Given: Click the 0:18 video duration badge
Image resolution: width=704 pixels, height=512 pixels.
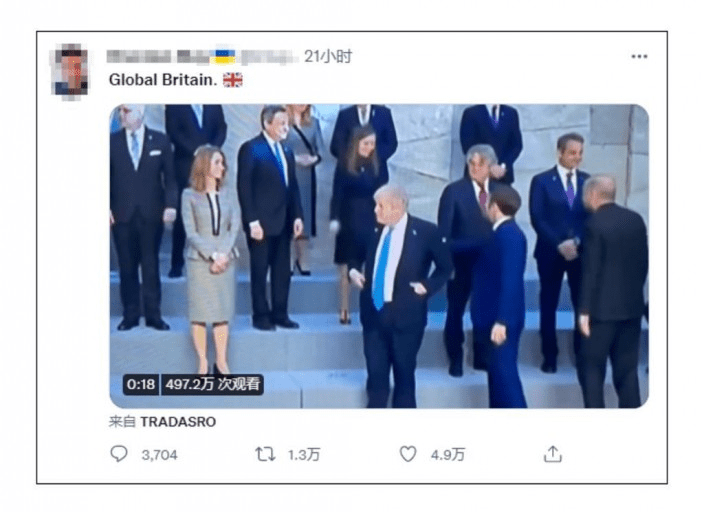Looking at the screenshot, I should (x=141, y=384).
